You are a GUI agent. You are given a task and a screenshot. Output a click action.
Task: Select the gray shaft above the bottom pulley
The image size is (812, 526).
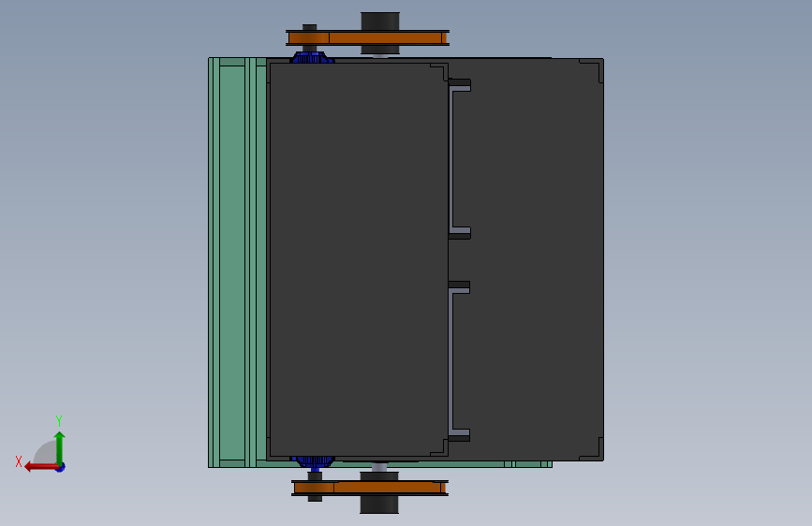(379, 467)
